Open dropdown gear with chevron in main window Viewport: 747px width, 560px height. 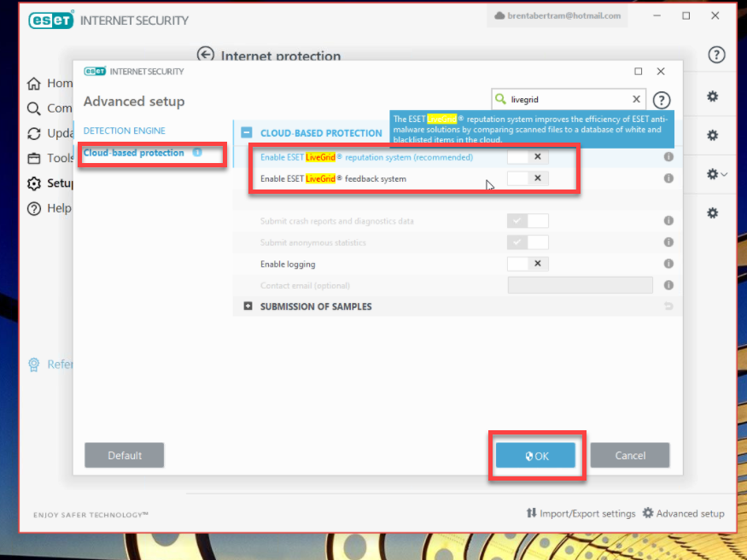(x=716, y=174)
